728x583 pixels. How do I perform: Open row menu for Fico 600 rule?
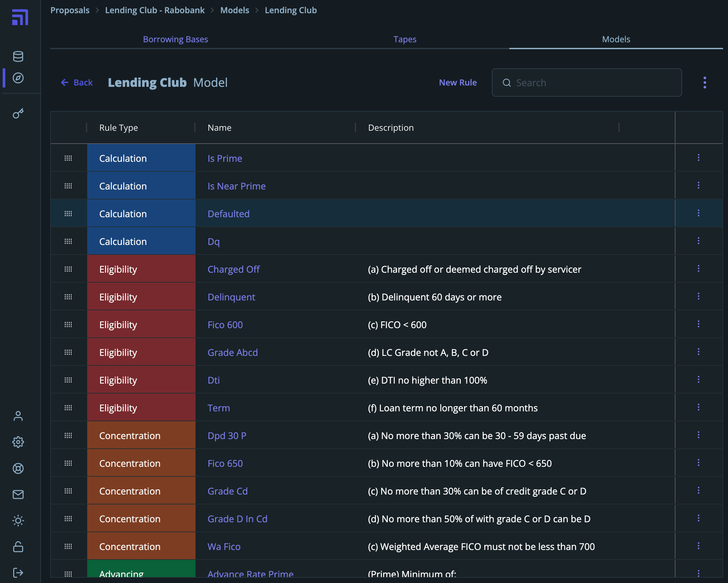(699, 324)
